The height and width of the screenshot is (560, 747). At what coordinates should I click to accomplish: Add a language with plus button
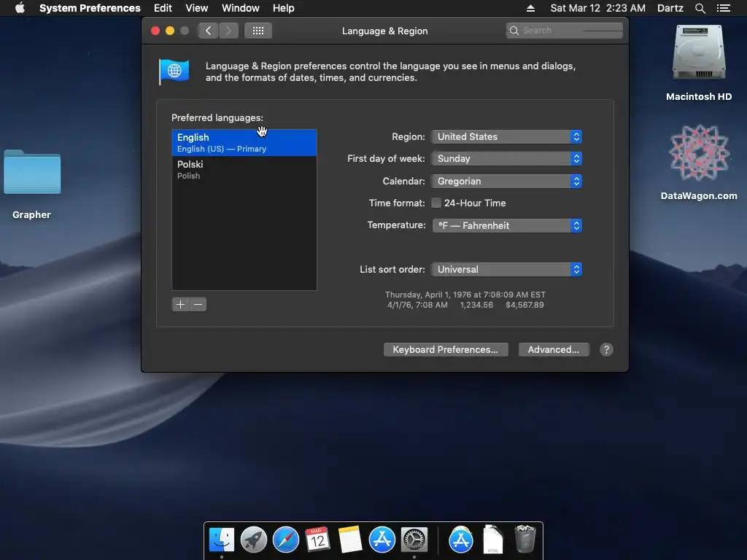point(181,304)
